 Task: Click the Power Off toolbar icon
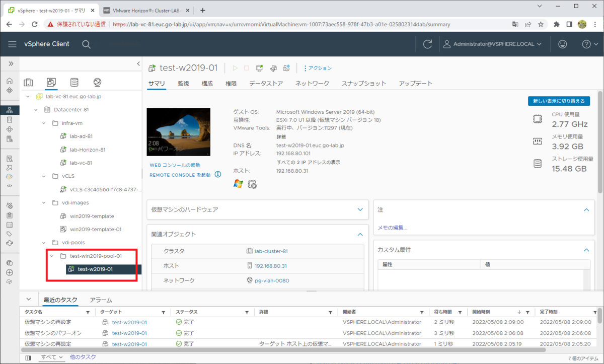[x=247, y=68]
